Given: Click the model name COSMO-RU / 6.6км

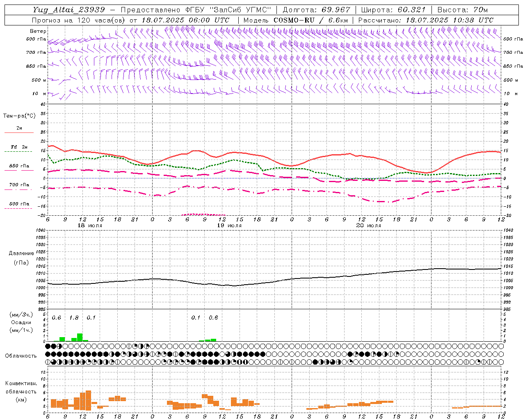Looking at the screenshot, I should 310,20.
